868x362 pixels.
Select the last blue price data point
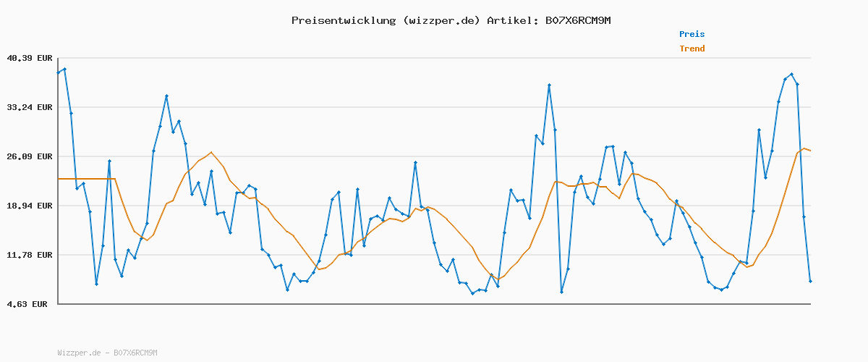(x=810, y=281)
